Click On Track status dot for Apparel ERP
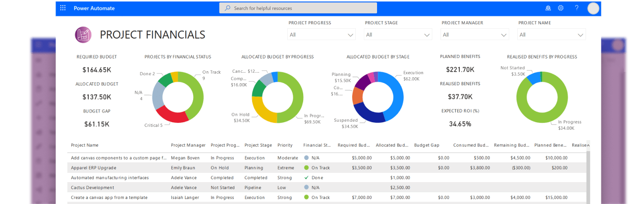The height and width of the screenshot is (204, 644). pos(307,168)
